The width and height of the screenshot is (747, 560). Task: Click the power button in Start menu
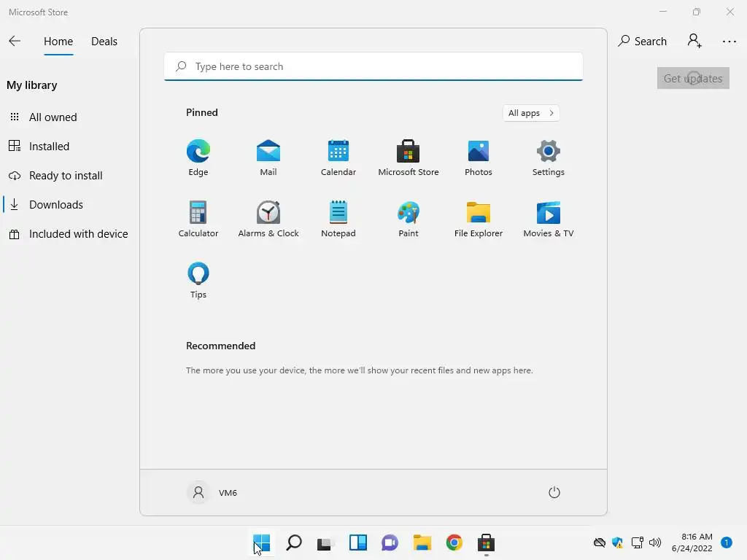tap(554, 492)
